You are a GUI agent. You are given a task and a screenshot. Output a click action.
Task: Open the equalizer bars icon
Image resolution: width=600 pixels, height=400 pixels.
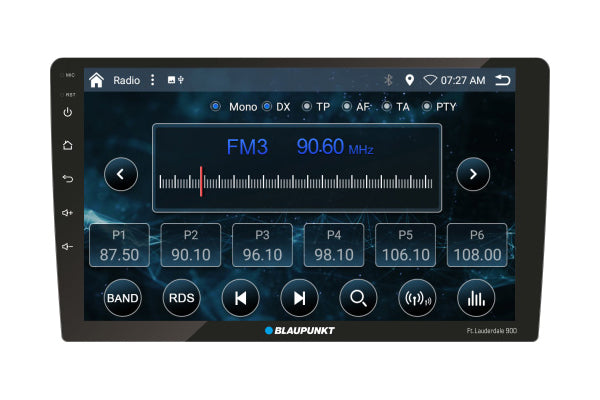click(x=476, y=298)
